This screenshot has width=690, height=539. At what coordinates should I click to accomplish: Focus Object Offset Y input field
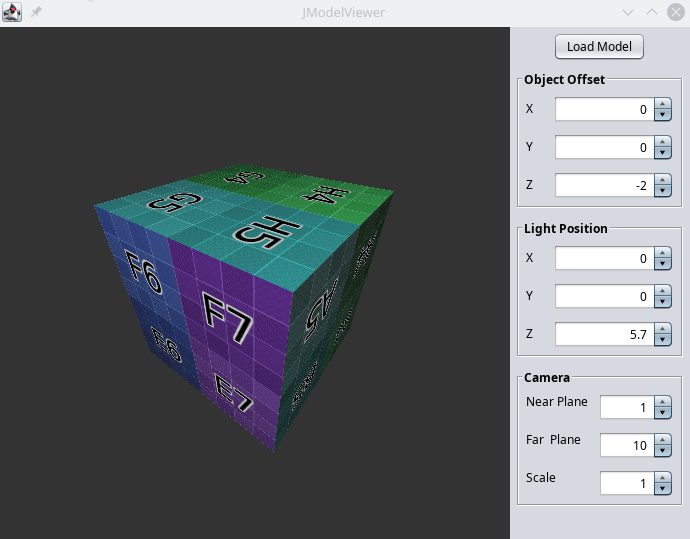pyautogui.click(x=605, y=147)
